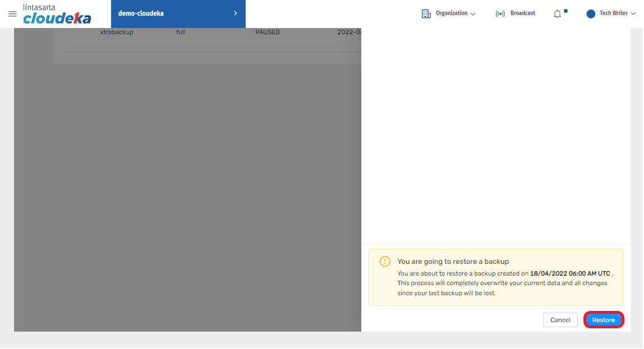Click the Broadcast signal icon
The height and width of the screenshot is (349, 644).
pos(500,13)
